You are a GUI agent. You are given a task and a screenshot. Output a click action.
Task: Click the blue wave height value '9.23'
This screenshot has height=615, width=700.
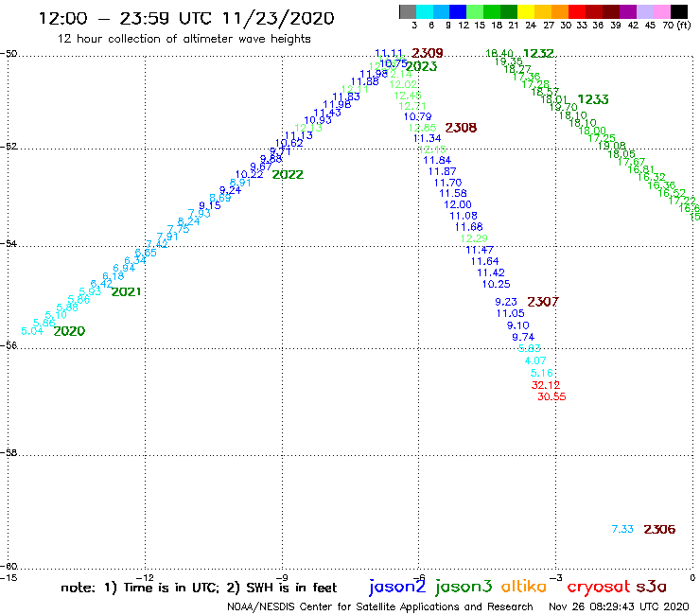pyautogui.click(x=506, y=302)
